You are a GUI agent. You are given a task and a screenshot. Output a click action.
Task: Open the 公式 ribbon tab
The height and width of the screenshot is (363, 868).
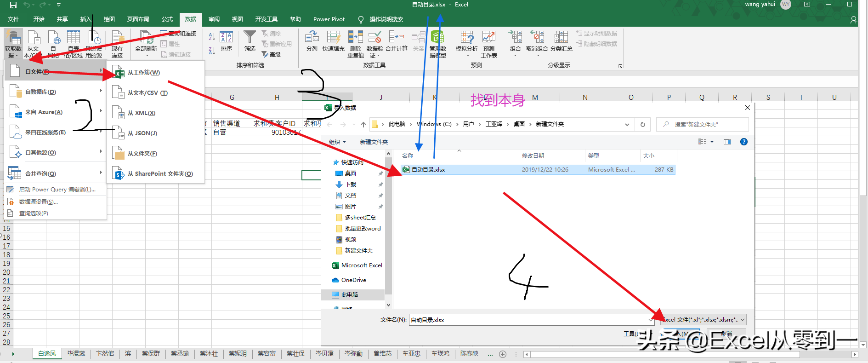click(x=167, y=19)
